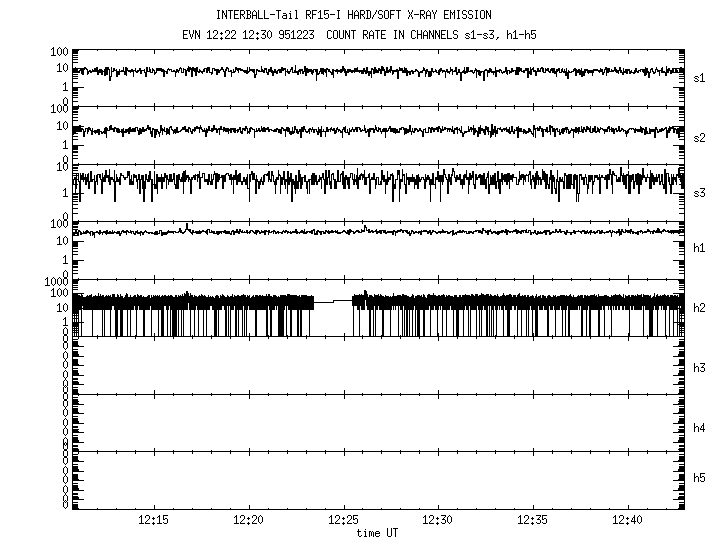This screenshot has width=720, height=550.
Task: Click the "time UT" axis title
Action: click(378, 534)
